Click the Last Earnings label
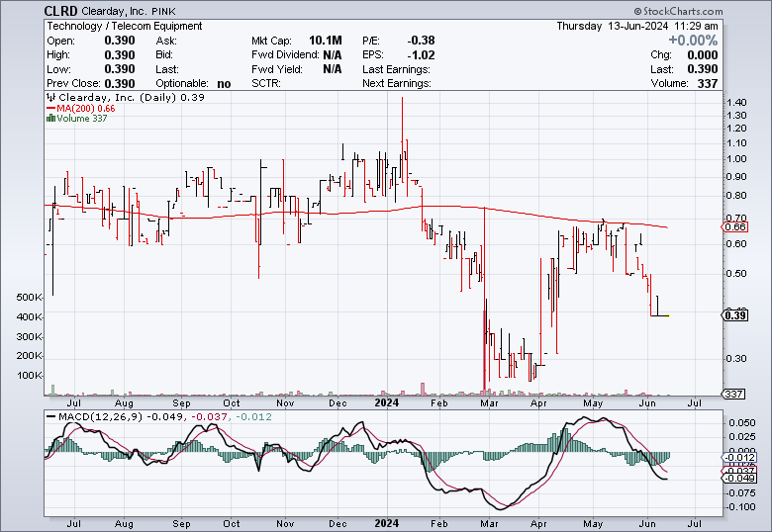This screenshot has height=532, width=772. click(x=396, y=69)
